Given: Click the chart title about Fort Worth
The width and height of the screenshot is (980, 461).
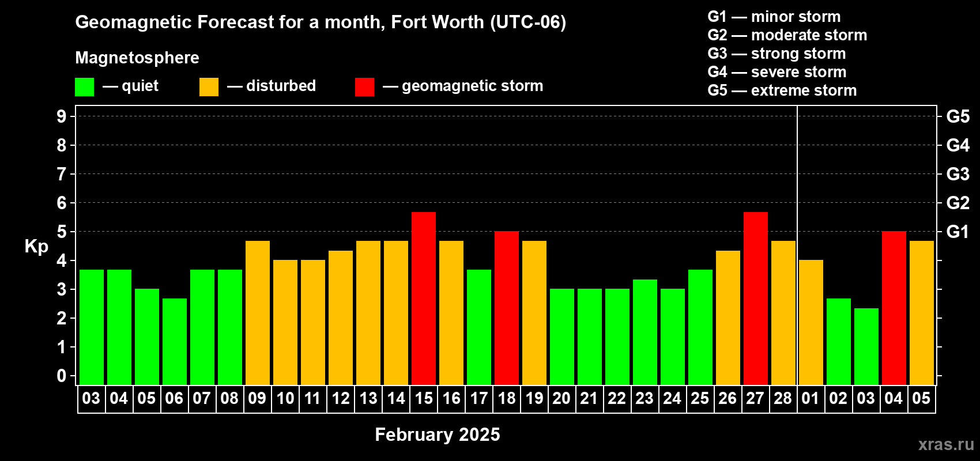Looking at the screenshot, I should pos(321,22).
